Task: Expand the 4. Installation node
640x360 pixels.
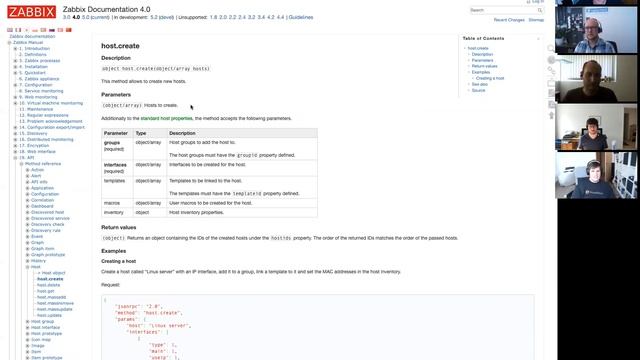Action: (x=16, y=67)
